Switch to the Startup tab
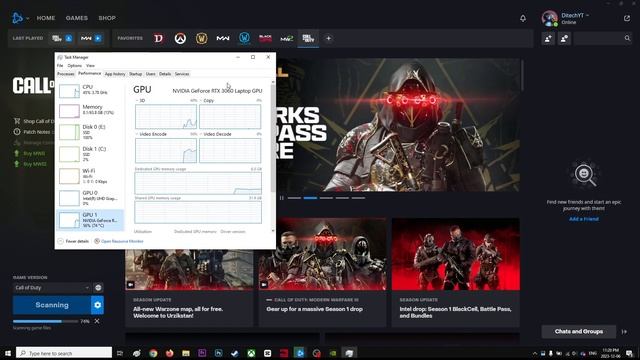The image size is (640, 360). click(136, 74)
